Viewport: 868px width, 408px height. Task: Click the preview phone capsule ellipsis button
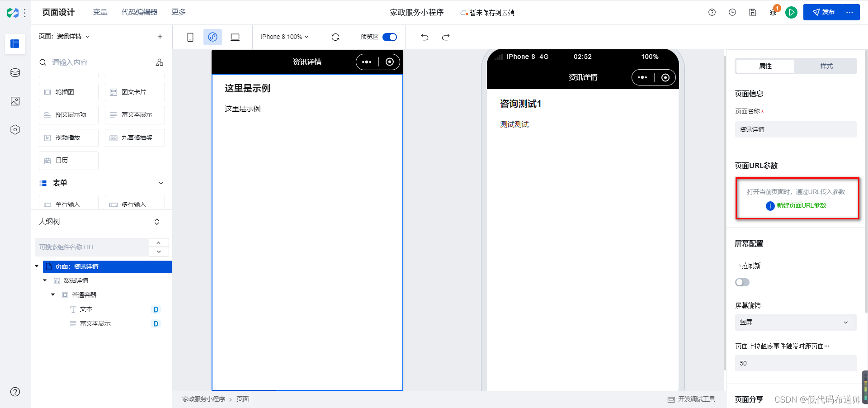tap(642, 77)
